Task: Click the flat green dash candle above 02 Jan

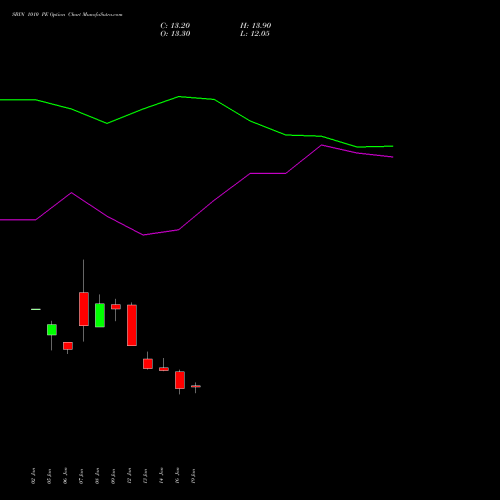Action: pyautogui.click(x=36, y=309)
